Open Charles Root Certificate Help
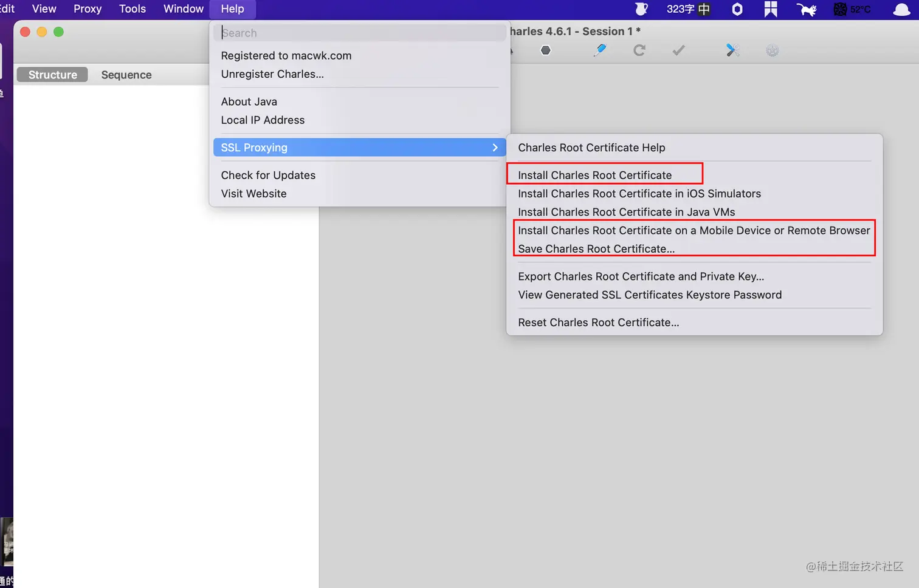The width and height of the screenshot is (919, 588). (694, 148)
